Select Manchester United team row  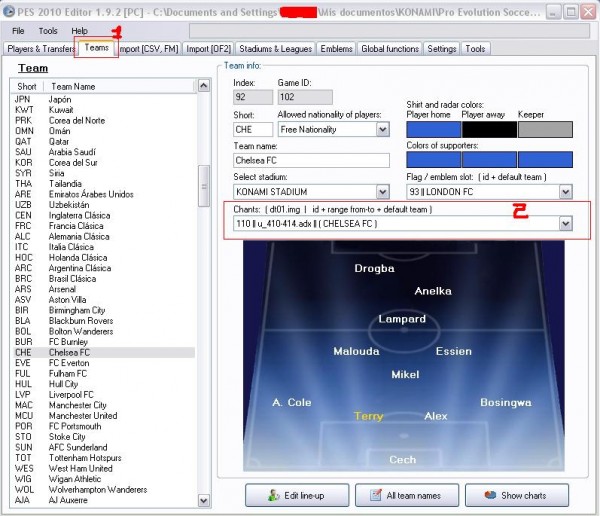[x=104, y=416]
